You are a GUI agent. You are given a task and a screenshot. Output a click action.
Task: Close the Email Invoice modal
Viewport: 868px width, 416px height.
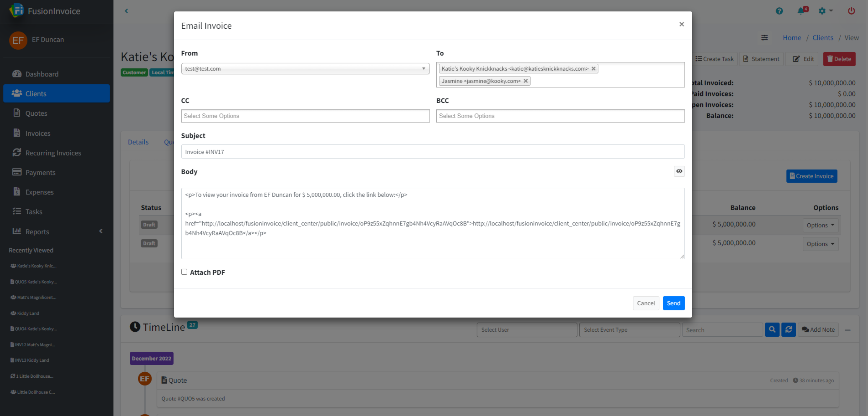681,24
